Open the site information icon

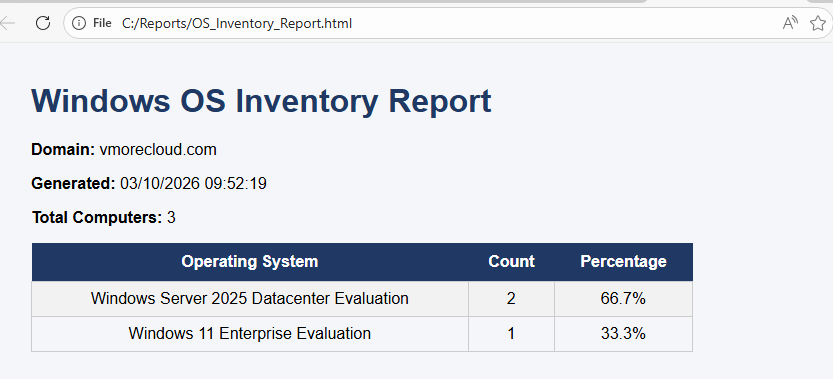click(x=79, y=23)
